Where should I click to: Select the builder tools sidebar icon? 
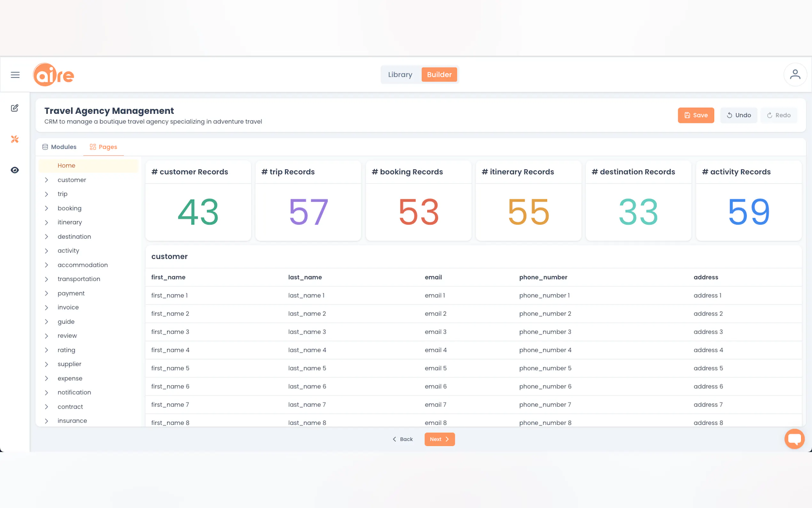tap(14, 139)
